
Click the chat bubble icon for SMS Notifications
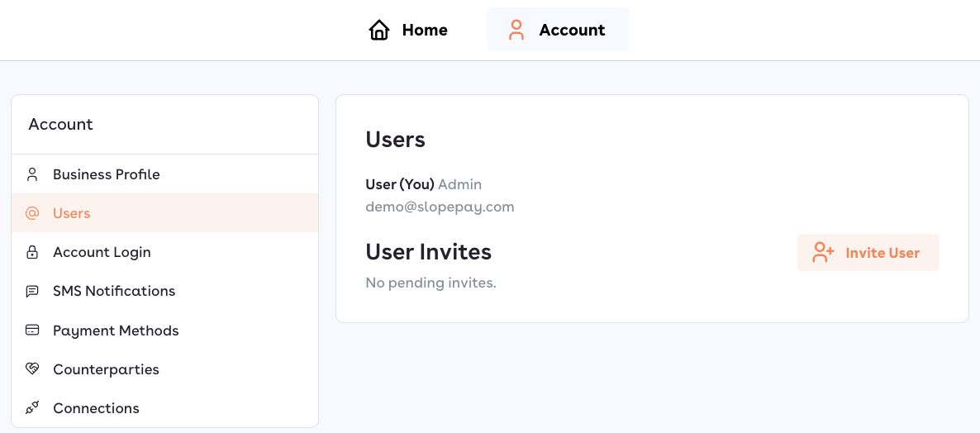coord(32,291)
